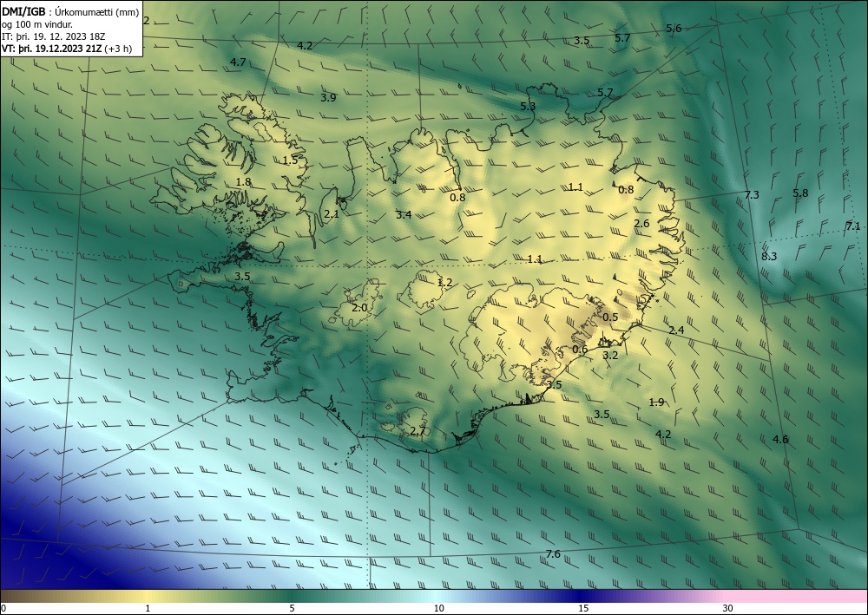
Task: Select the 3.9 precipitation value label
Action: pos(328,97)
